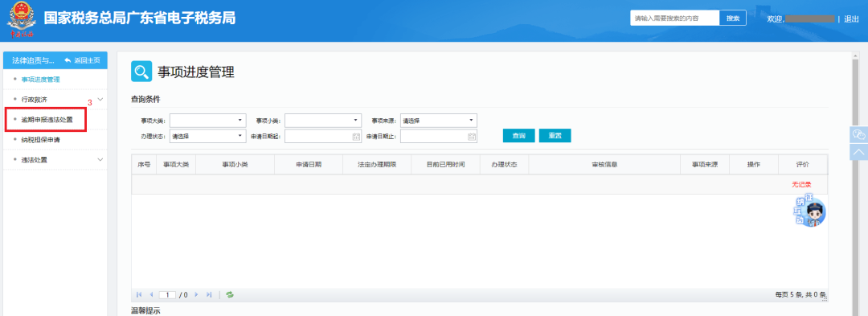This screenshot has width=868, height=316.
Task: Go to first page of results
Action: pyautogui.click(x=139, y=295)
